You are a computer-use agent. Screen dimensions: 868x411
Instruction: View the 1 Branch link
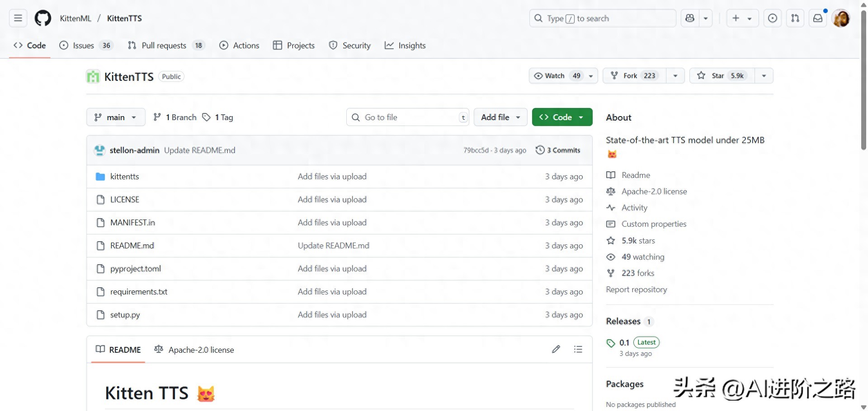[175, 117]
